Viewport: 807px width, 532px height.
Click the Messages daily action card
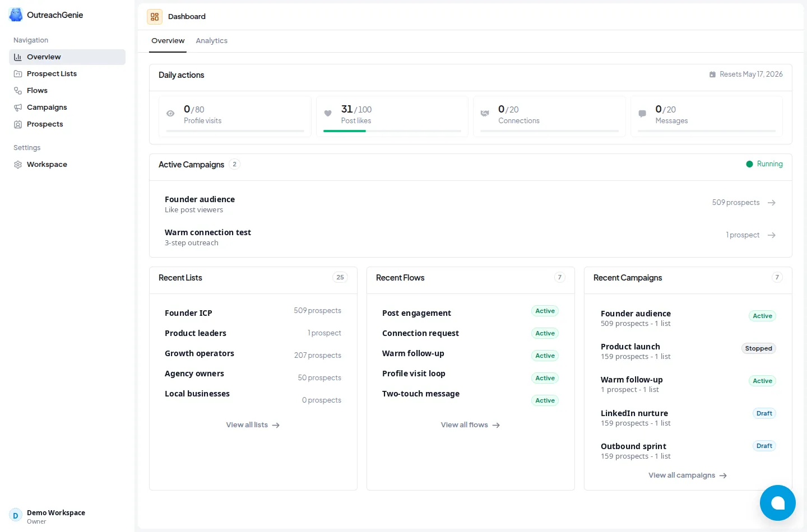click(707, 116)
